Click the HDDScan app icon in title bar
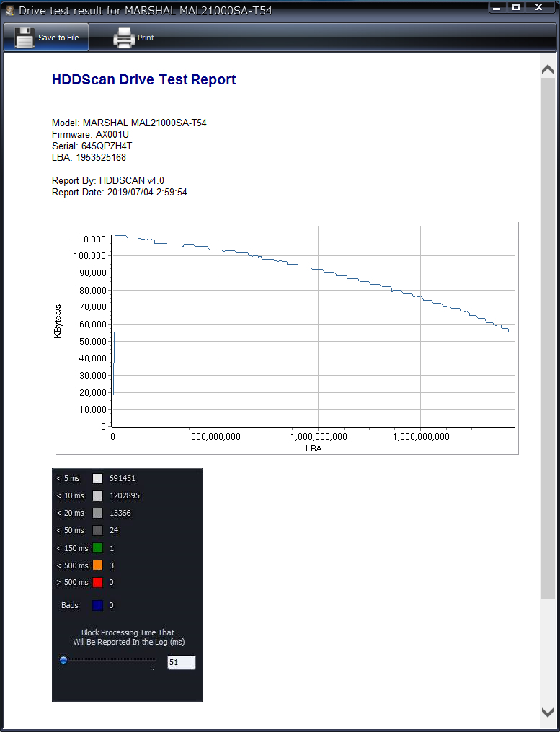 [10, 11]
